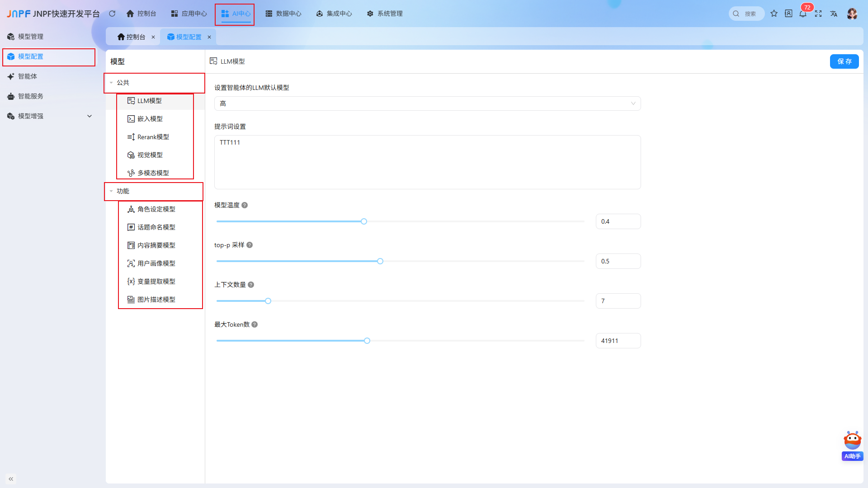Open the LLM default model dropdown
The width and height of the screenshot is (868, 488).
pos(427,103)
